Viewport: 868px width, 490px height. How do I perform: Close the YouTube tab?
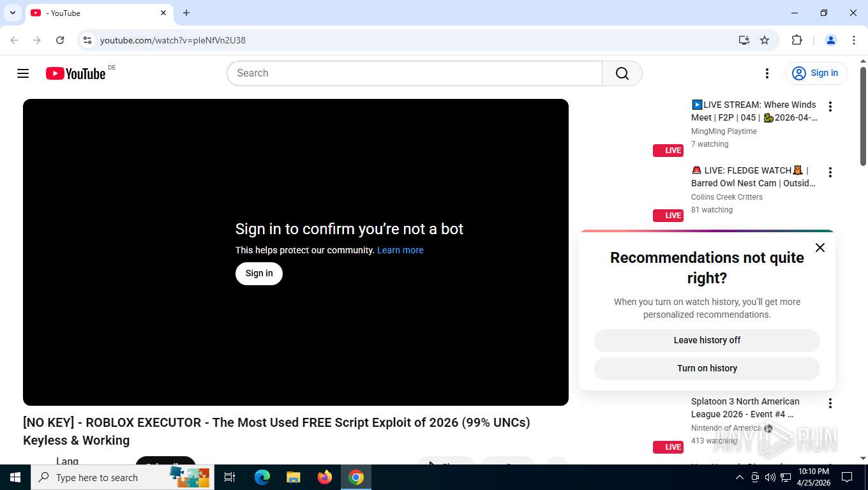tap(163, 13)
